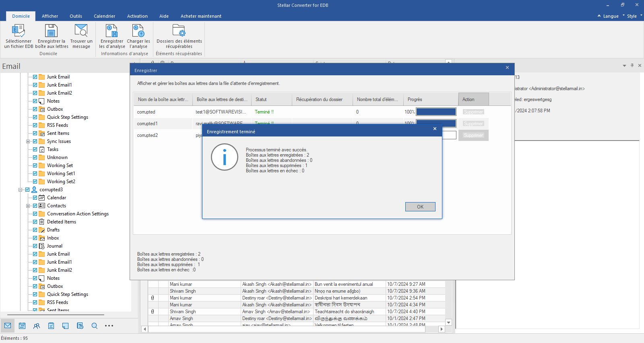
Task: Collapse the corrupted3 mailbox node
Action: click(20, 190)
